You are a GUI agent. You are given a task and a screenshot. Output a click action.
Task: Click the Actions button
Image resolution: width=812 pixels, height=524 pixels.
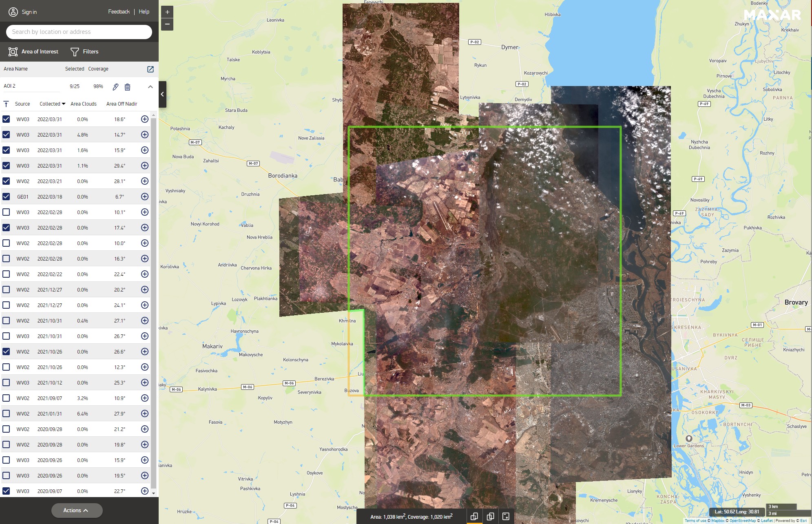(77, 510)
